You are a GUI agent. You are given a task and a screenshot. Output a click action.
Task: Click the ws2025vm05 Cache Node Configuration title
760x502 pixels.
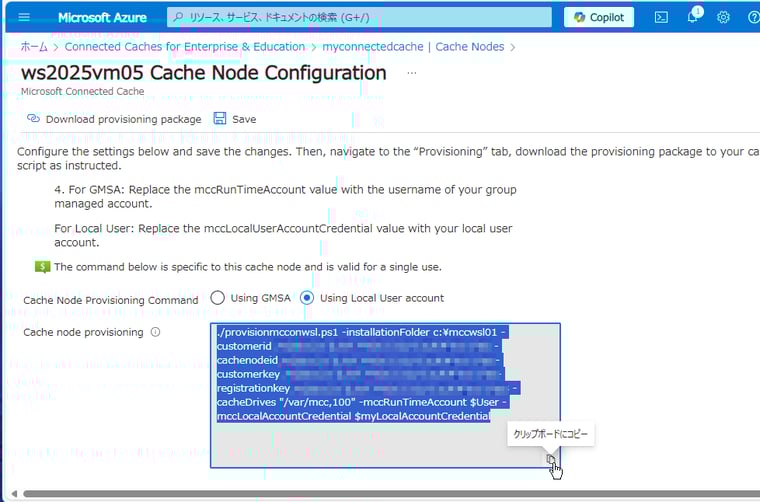pos(204,73)
